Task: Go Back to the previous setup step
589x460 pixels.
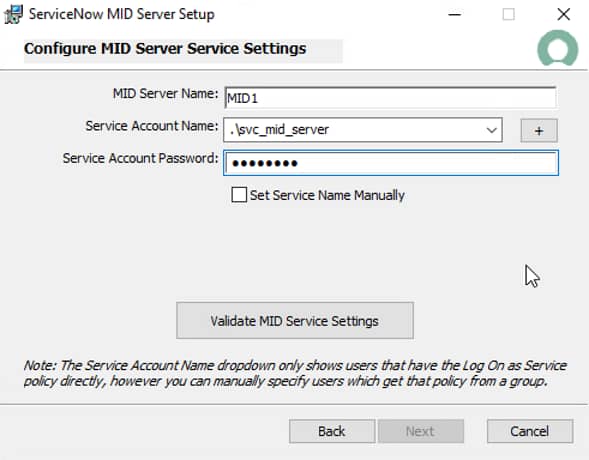Action: click(x=332, y=431)
